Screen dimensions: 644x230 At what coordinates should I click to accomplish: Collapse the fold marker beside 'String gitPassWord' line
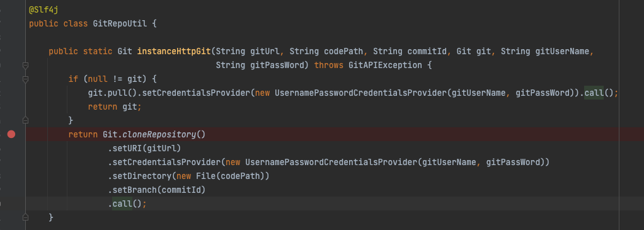(25, 66)
